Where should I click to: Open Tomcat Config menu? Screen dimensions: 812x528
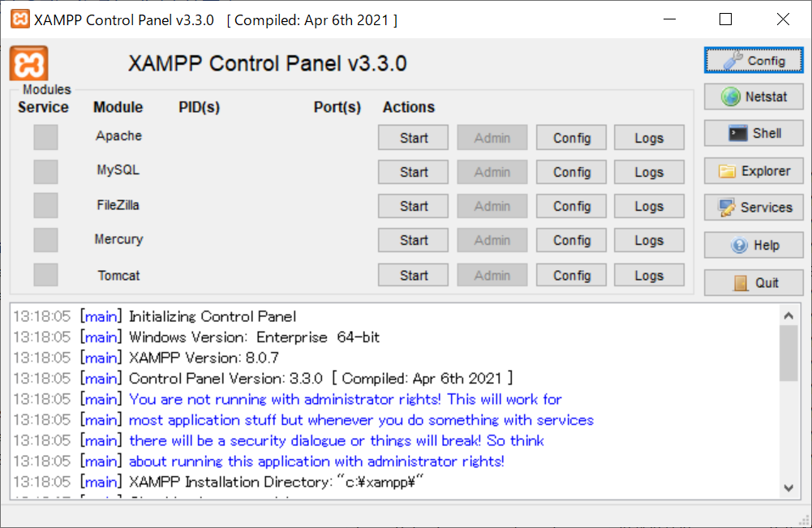pyautogui.click(x=571, y=275)
